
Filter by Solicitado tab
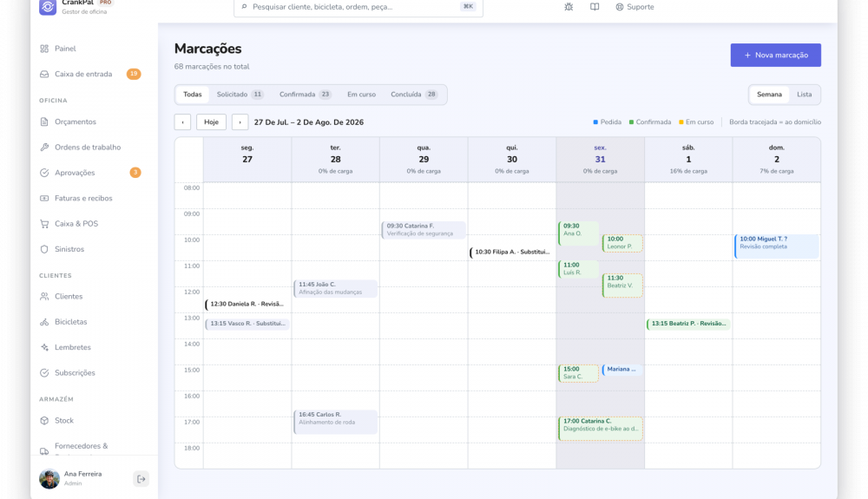(x=240, y=95)
